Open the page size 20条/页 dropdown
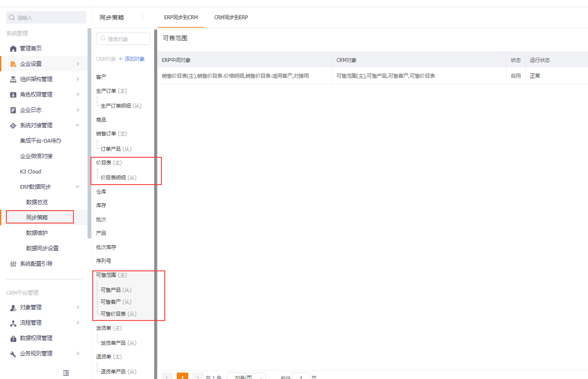This screenshot has height=379, width=588. [x=246, y=376]
